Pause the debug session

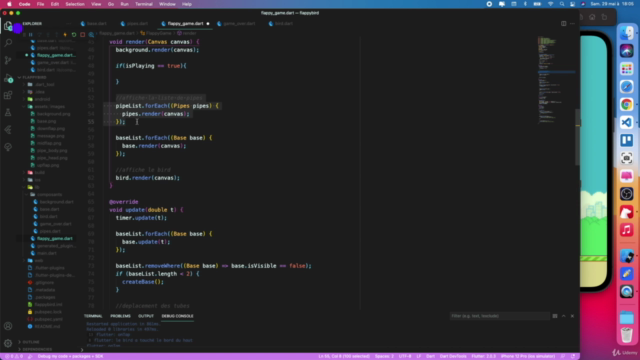tap(31, 35)
